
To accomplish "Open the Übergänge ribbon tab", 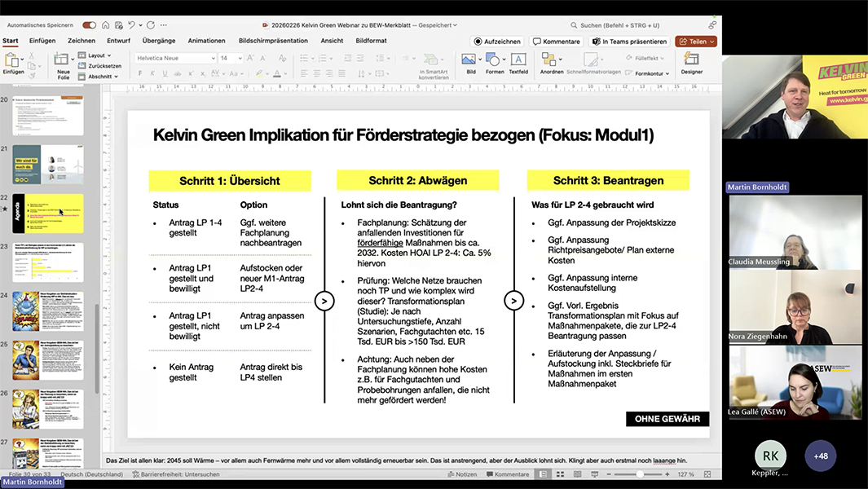I will (159, 41).
